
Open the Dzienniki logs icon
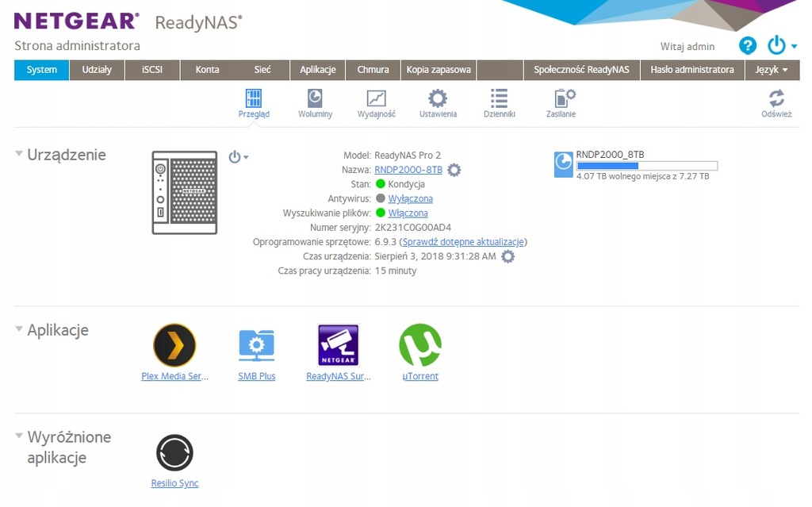pyautogui.click(x=500, y=98)
